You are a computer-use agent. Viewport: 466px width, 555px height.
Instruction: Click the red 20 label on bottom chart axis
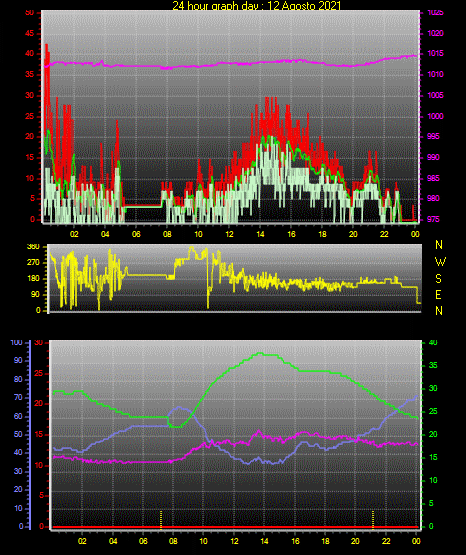(39, 404)
